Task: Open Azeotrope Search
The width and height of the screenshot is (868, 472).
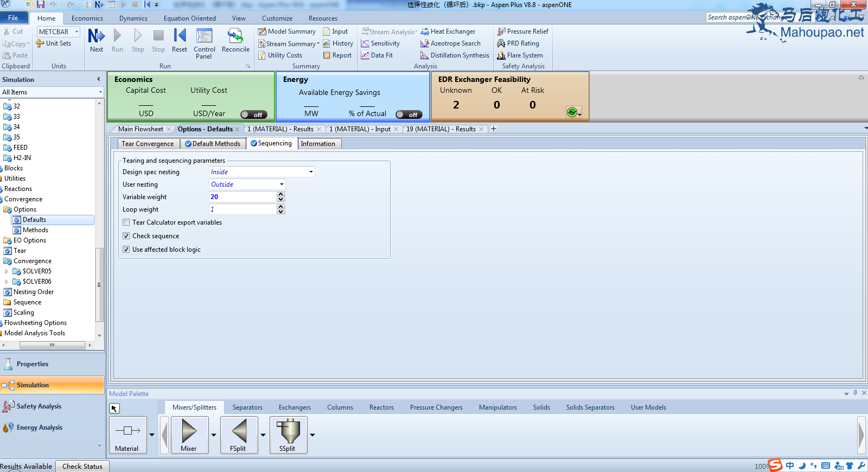Action: (x=451, y=43)
